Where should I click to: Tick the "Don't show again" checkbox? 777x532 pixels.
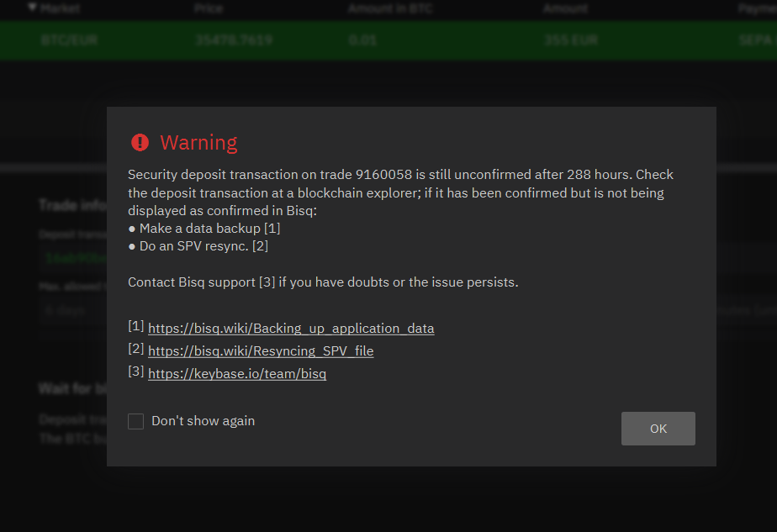tap(135, 422)
